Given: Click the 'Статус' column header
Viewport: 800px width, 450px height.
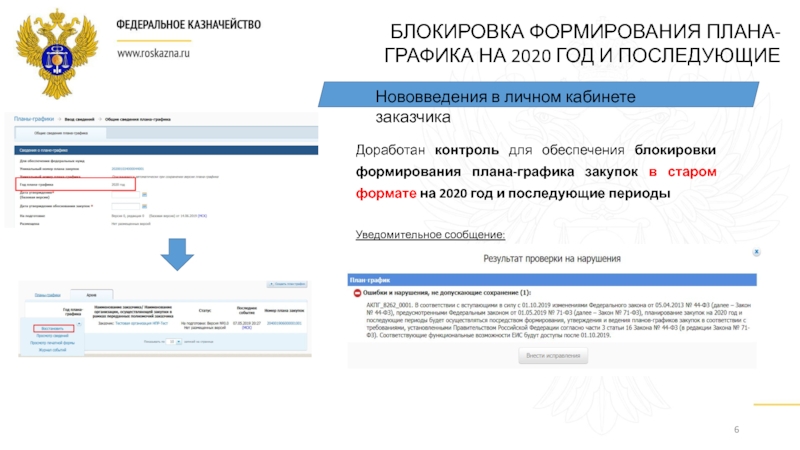Looking at the screenshot, I should click(x=205, y=310).
